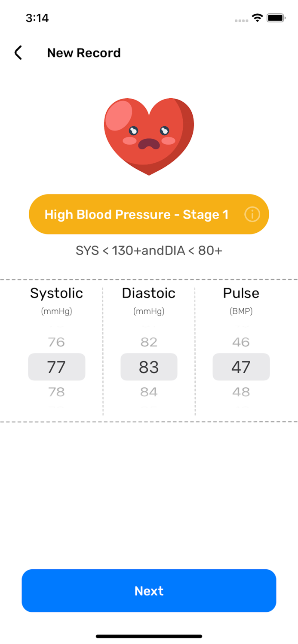Choose 76 on the Systolic picker
Viewport: 298px width, 644px height.
57,342
